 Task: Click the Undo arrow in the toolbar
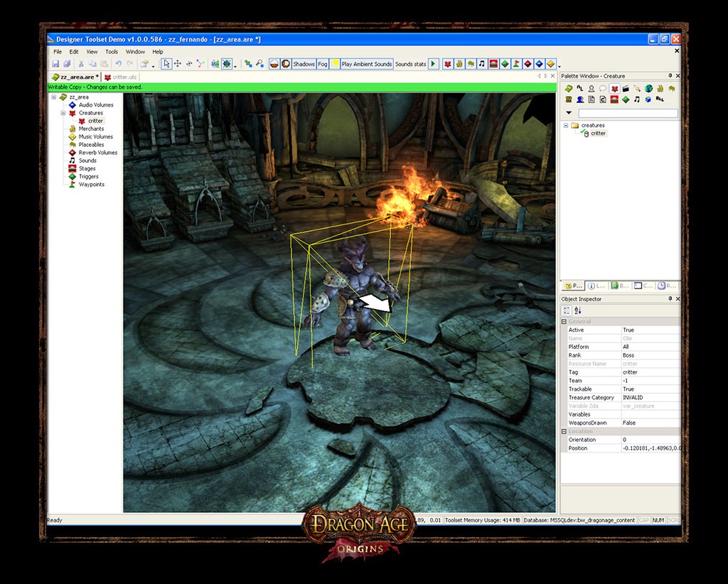[x=119, y=64]
